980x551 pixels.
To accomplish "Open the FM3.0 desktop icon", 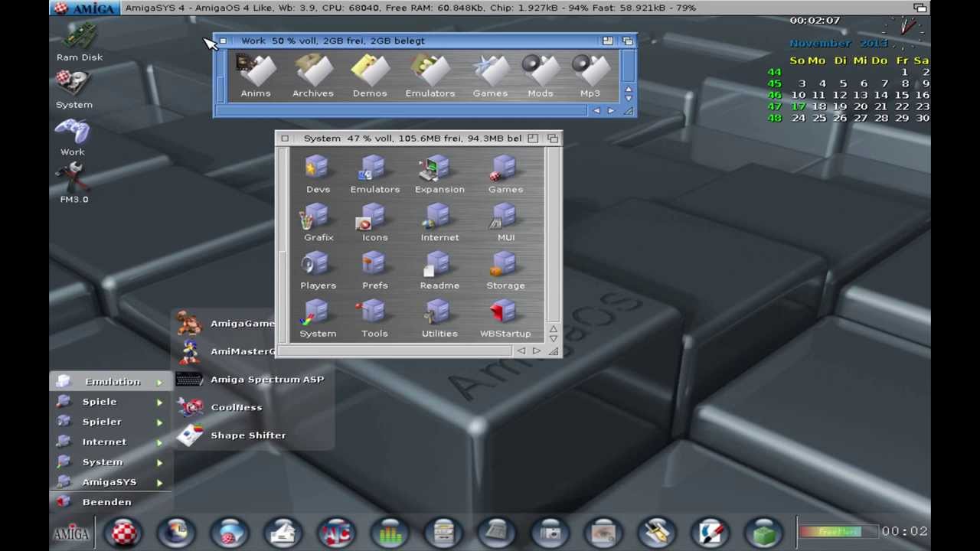I will 73,184.
